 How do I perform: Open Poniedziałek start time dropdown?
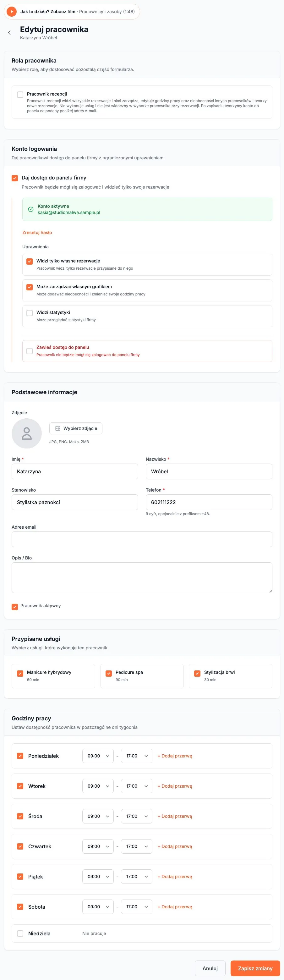(98, 756)
